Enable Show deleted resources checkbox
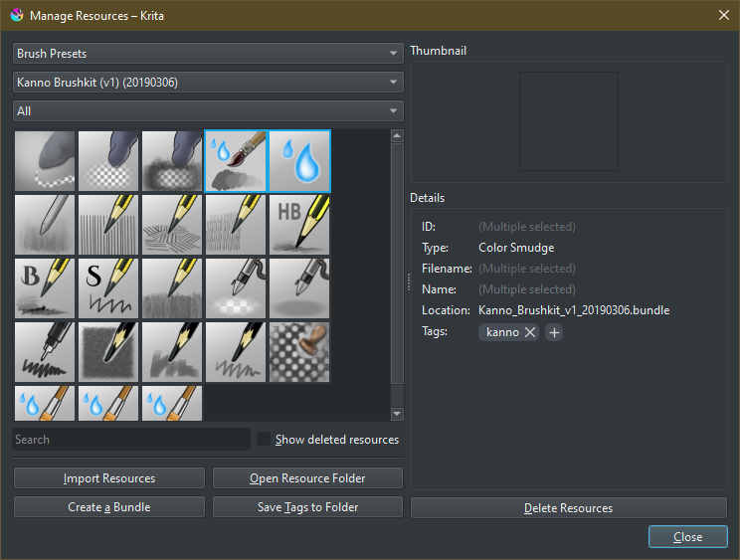The height and width of the screenshot is (560, 740). (x=265, y=440)
